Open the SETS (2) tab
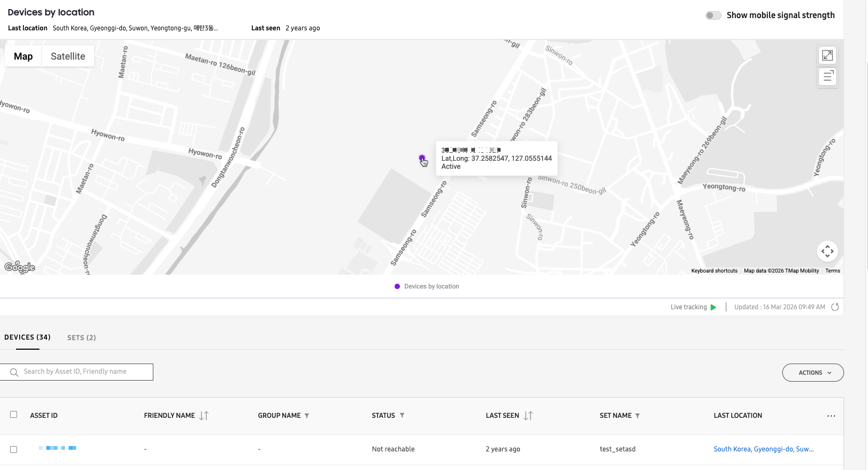 81,337
